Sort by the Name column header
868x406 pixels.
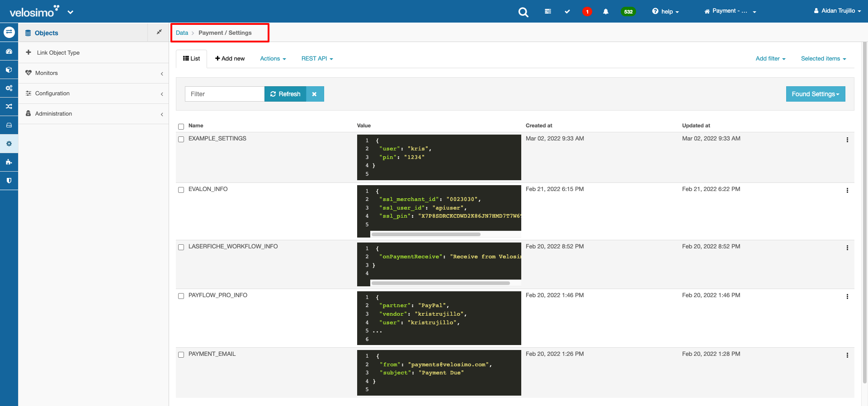tap(196, 126)
